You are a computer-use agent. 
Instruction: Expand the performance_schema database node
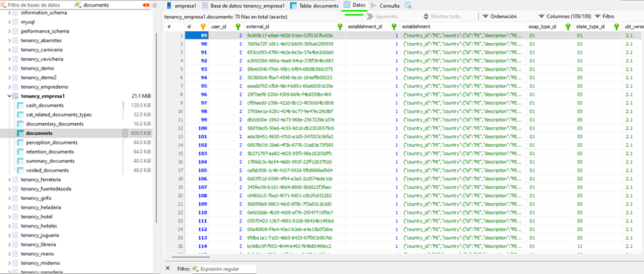[9, 31]
